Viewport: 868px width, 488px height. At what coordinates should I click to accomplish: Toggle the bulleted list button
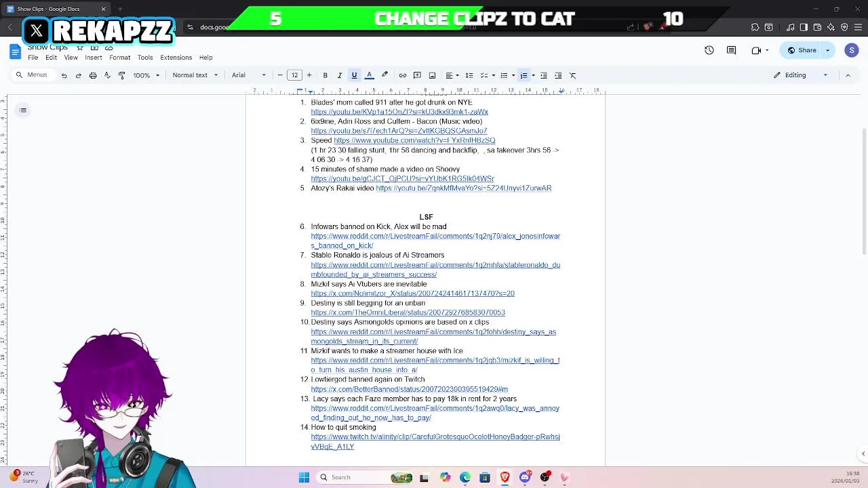pos(504,75)
